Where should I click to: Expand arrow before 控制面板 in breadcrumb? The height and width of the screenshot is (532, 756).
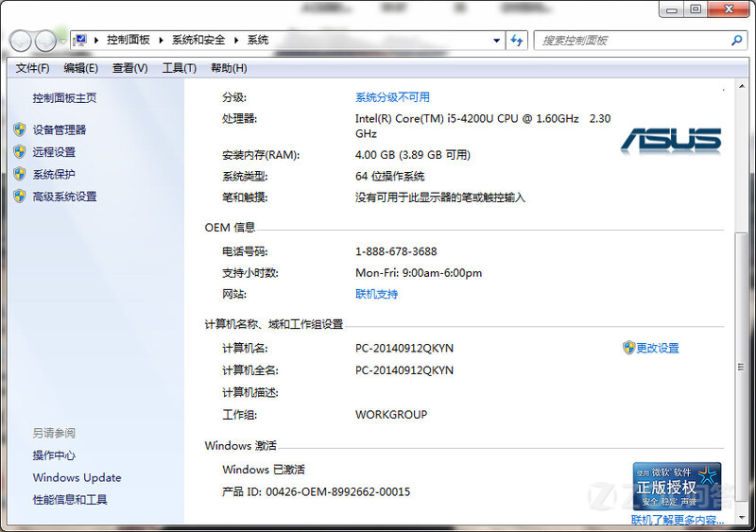(96, 41)
